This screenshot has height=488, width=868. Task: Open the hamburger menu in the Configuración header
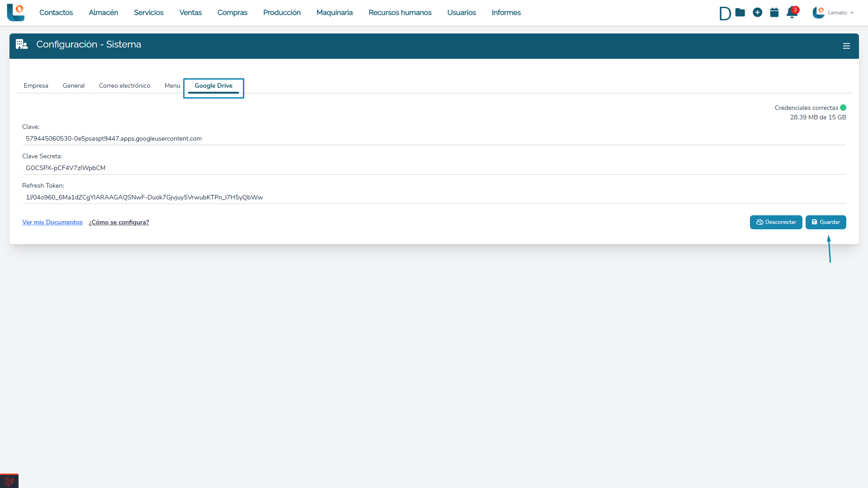tap(846, 46)
